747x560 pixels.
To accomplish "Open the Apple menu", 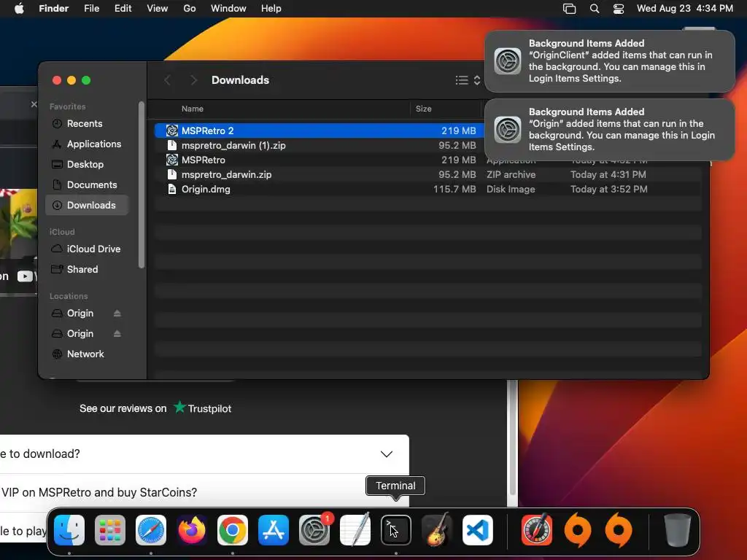I will [x=19, y=9].
